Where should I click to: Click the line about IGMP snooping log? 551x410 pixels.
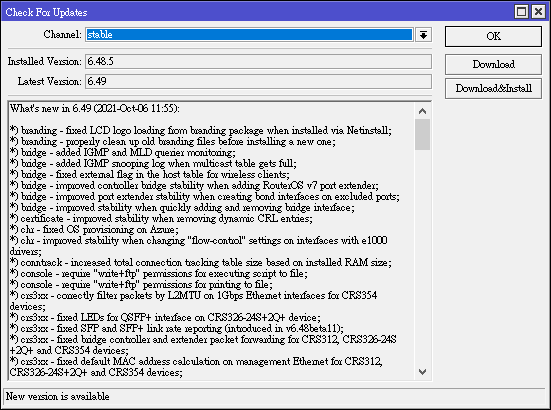(x=153, y=164)
